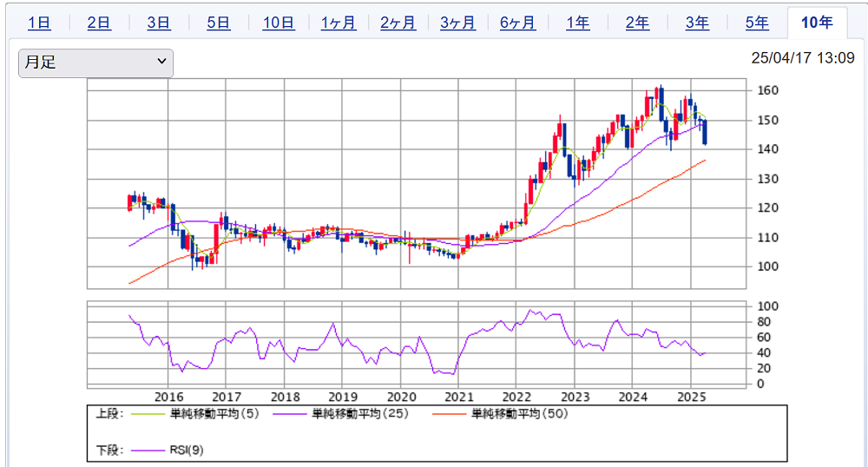Show the 5年 chart period

757,23
